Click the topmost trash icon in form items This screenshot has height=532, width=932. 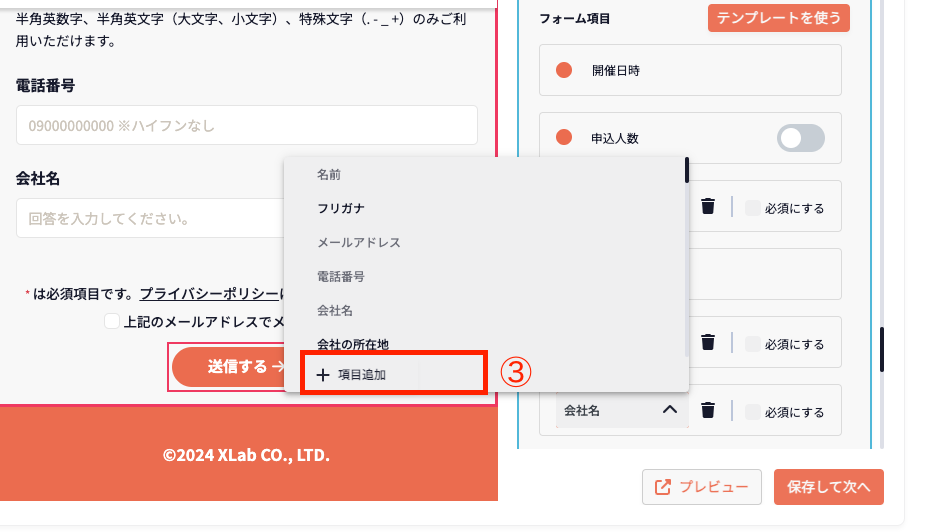tap(708, 206)
